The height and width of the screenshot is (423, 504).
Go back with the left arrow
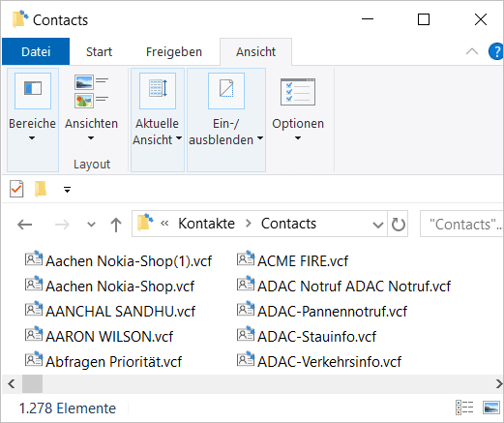[24, 225]
